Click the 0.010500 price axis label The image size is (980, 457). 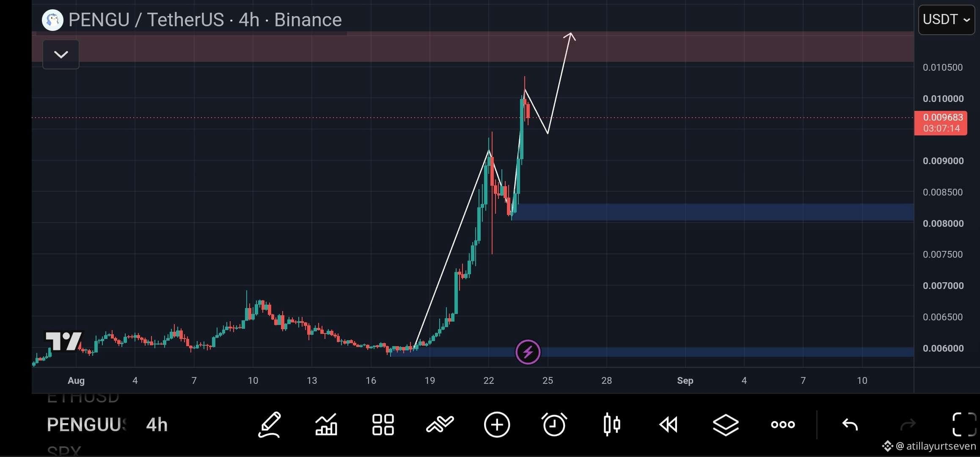point(943,67)
